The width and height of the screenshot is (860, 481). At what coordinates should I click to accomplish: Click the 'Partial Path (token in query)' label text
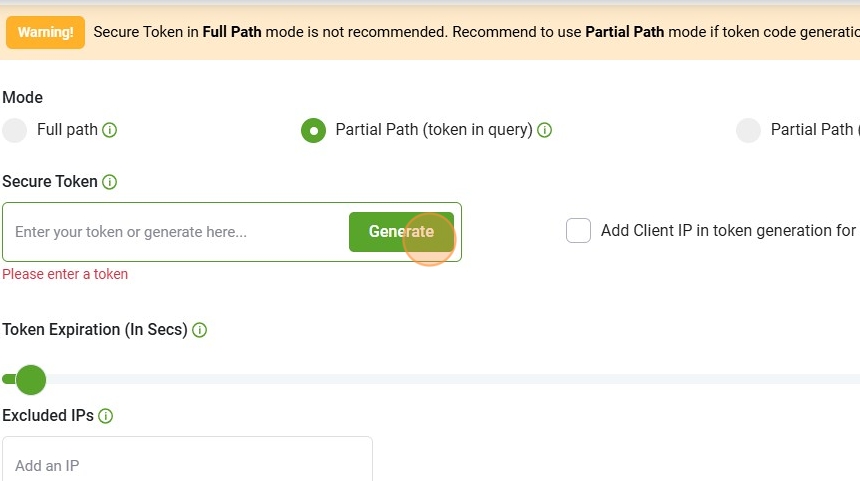pyautogui.click(x=433, y=130)
